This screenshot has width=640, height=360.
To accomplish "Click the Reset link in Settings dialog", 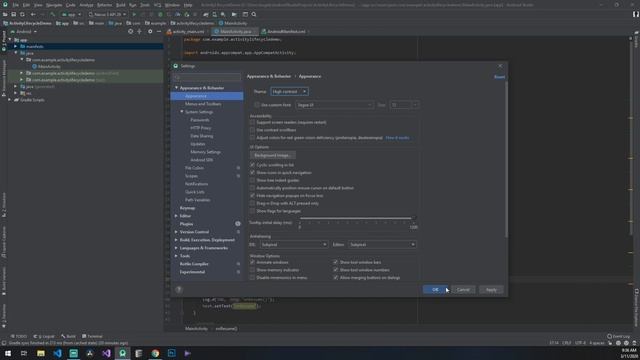I will [499, 77].
